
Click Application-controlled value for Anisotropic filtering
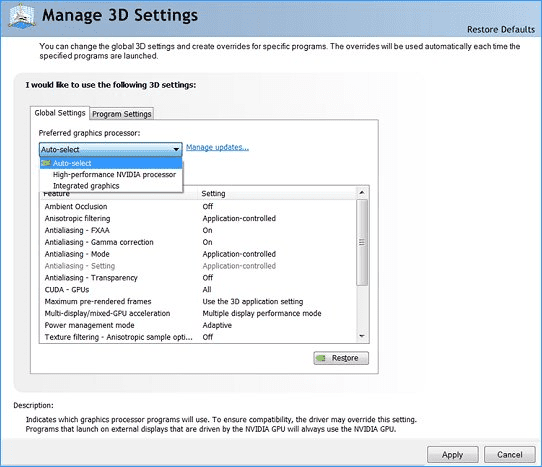(239, 218)
